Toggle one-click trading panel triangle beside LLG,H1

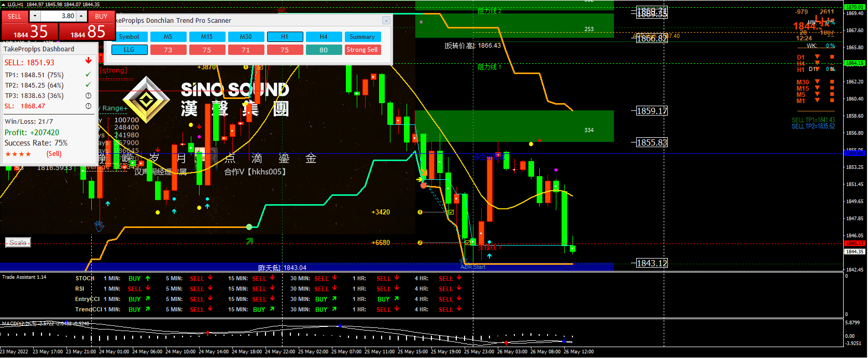coord(4,4)
